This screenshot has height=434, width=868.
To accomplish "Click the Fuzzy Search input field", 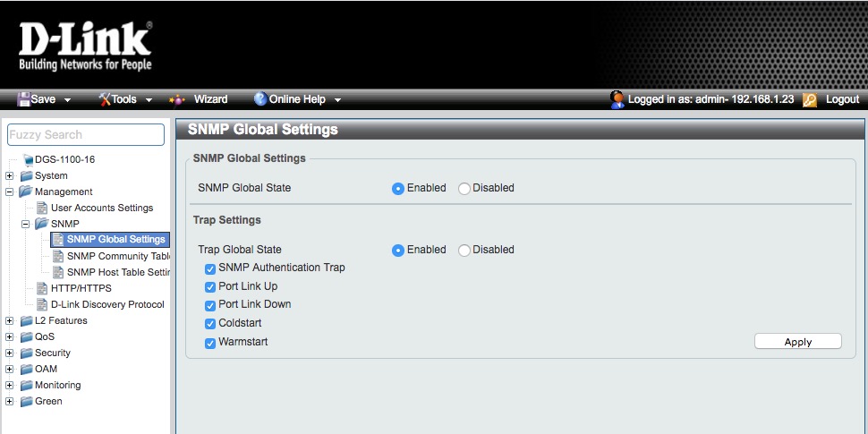I will (86, 135).
